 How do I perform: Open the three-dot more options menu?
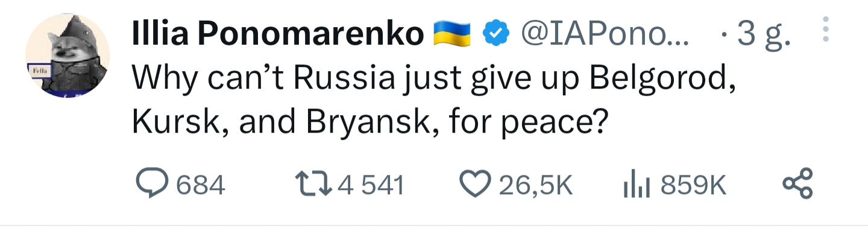click(x=826, y=29)
